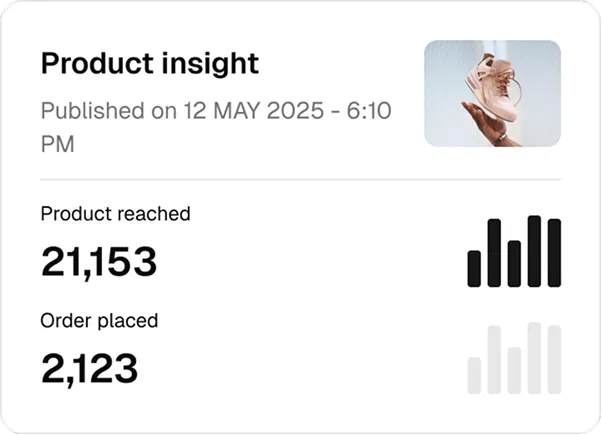
Task: Open the faded Order placed bar chart icon
Action: [x=514, y=358]
